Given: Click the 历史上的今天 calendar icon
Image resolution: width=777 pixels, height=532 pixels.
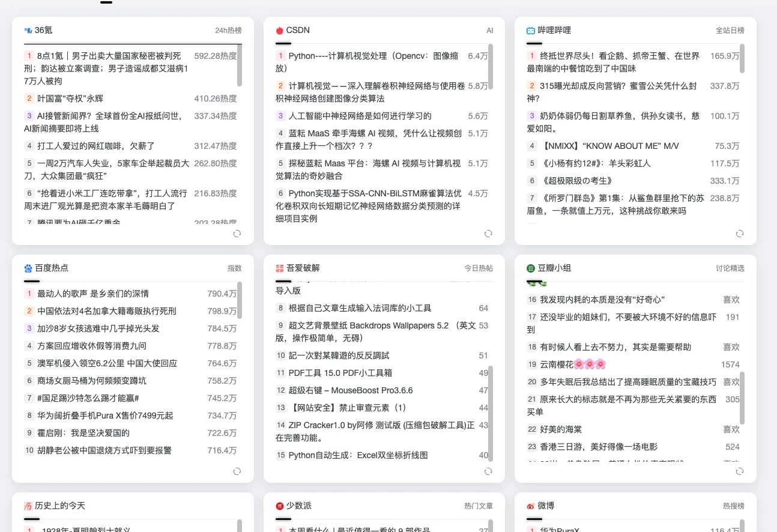Looking at the screenshot, I should click(28, 506).
